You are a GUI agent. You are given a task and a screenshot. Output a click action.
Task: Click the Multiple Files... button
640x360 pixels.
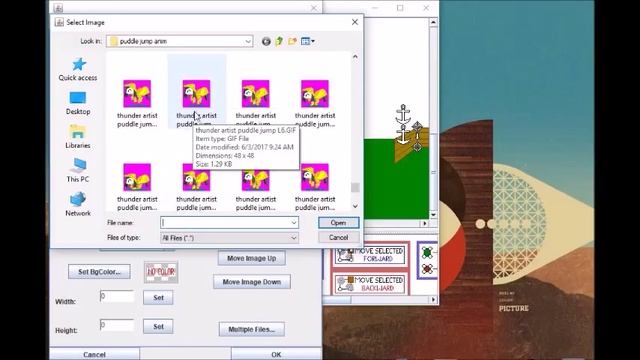(251, 329)
